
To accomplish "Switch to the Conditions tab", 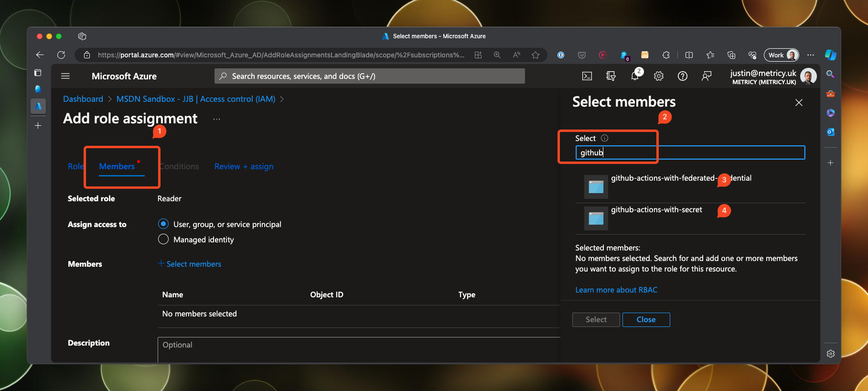I will coord(179,166).
